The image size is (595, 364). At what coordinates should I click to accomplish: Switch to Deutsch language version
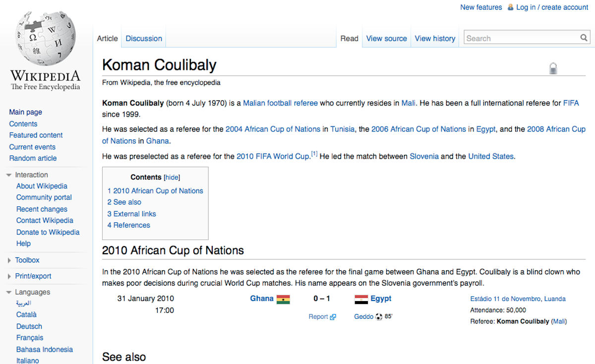[x=29, y=326]
